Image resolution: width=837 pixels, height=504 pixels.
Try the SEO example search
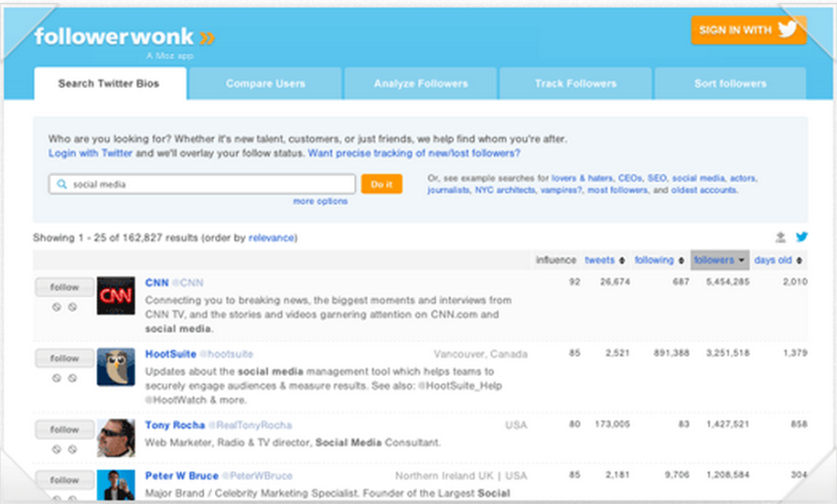[657, 178]
